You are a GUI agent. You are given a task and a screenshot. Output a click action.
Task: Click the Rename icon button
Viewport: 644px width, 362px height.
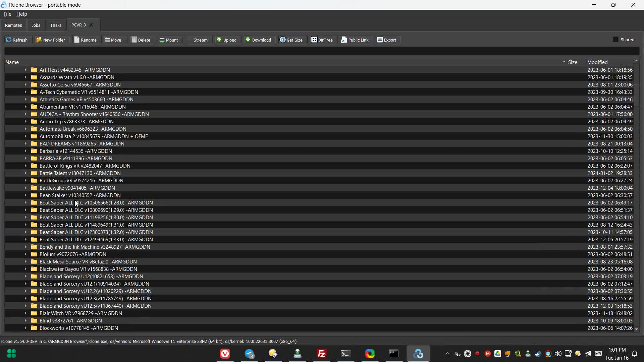pos(77,40)
